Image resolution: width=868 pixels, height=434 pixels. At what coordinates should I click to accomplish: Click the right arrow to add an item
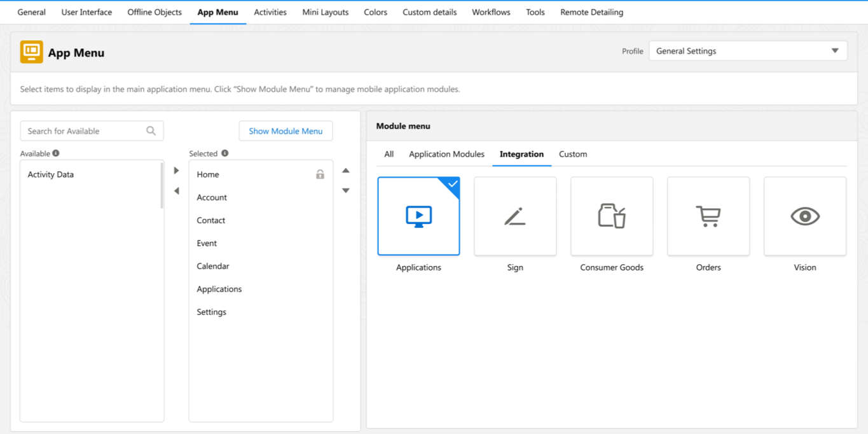pos(176,170)
